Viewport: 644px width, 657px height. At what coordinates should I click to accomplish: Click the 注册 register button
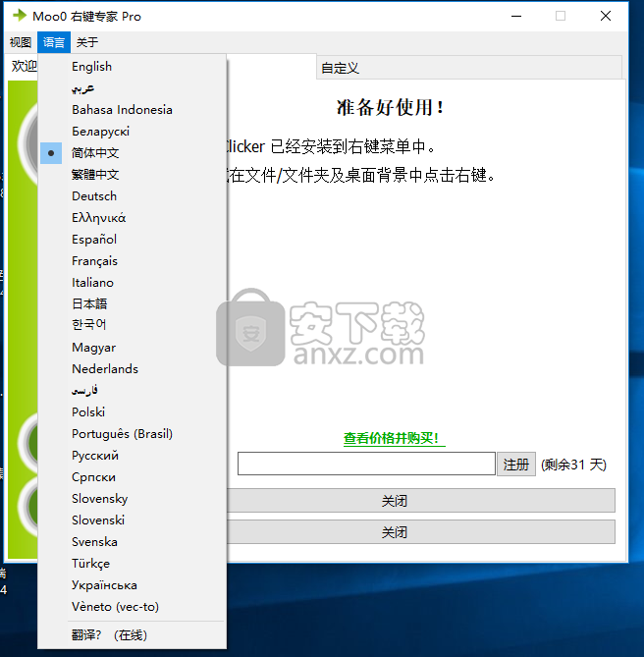click(x=516, y=465)
